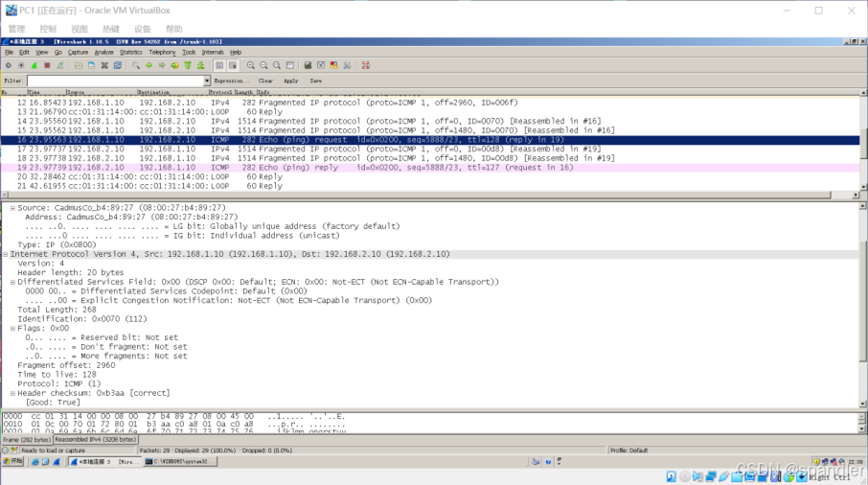The height and width of the screenshot is (485, 868).
Task: Zoom in toolbar icon
Action: 251,65
